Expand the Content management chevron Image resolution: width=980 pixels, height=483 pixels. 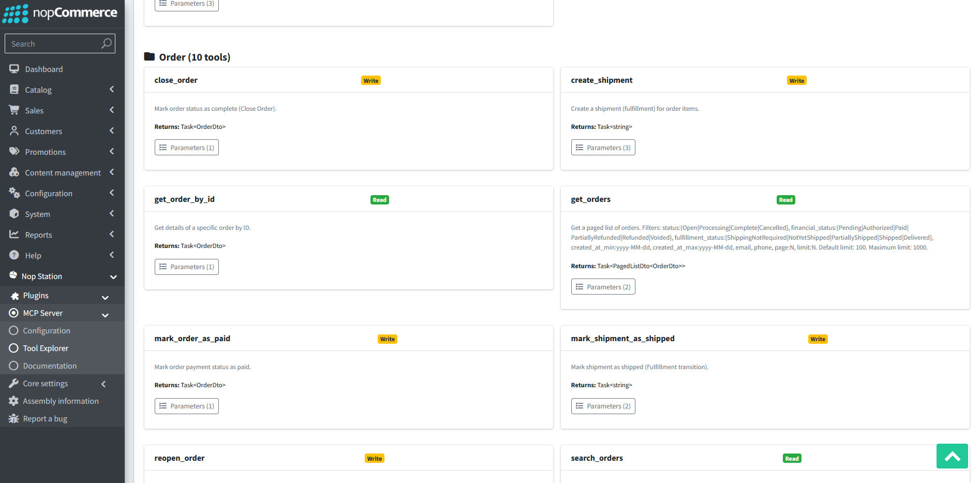(112, 172)
